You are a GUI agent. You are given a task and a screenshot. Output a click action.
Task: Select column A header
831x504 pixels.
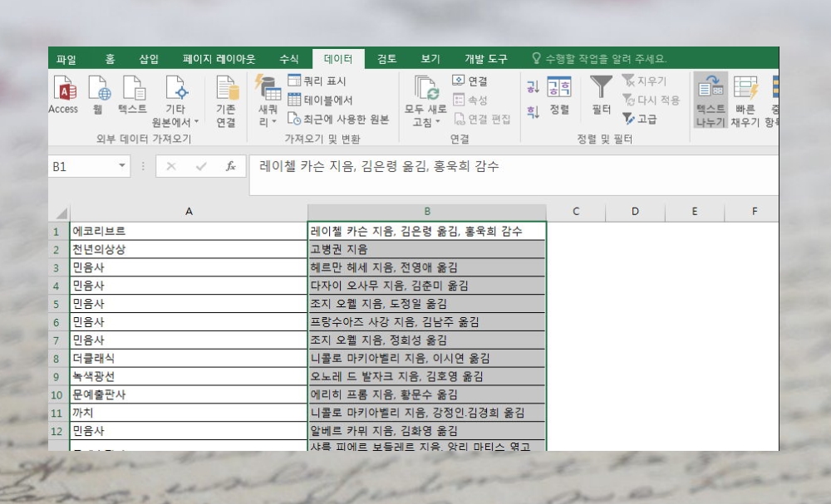point(189,212)
